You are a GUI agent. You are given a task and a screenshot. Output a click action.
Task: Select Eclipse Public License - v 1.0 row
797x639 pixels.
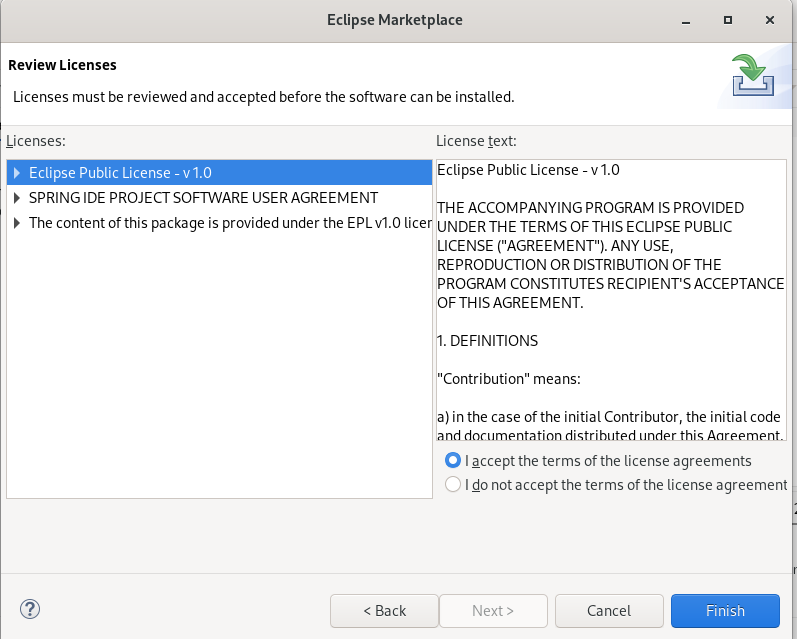tap(220, 173)
